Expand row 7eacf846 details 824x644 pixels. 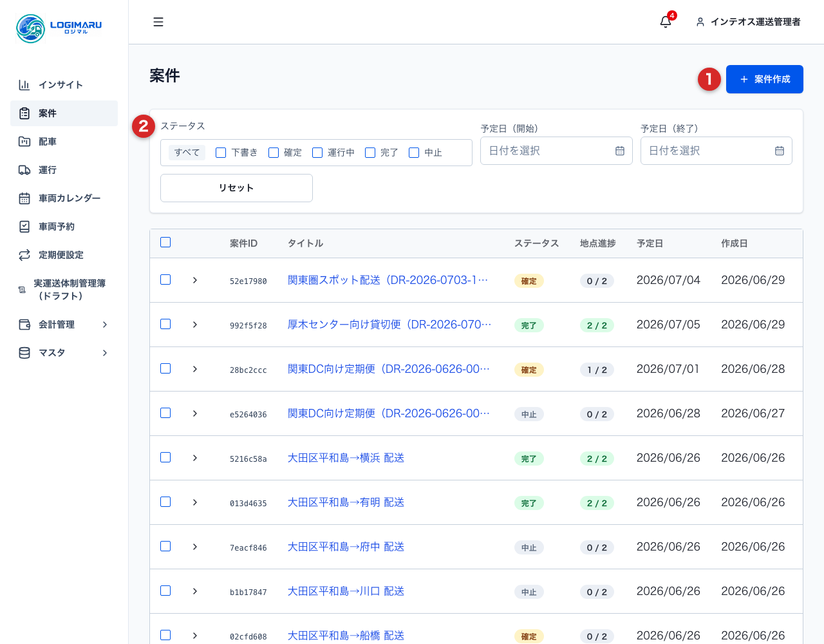[x=195, y=547]
